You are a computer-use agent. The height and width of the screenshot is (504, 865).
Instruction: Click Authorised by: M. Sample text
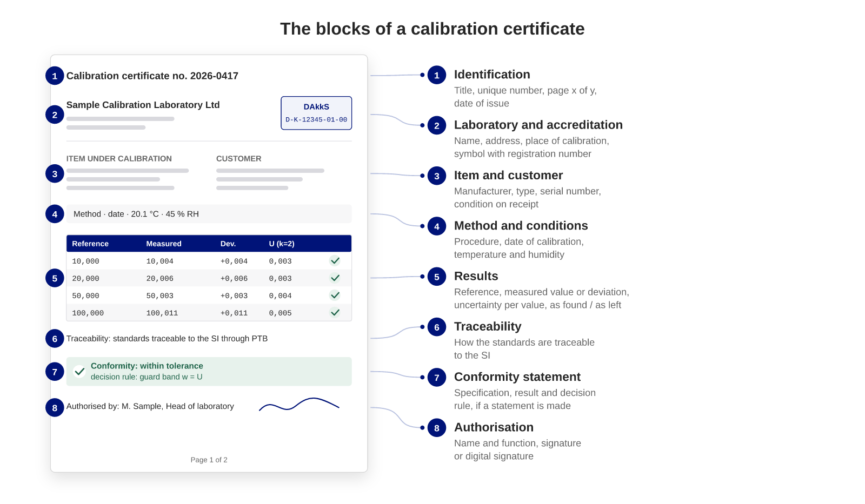[150, 406]
